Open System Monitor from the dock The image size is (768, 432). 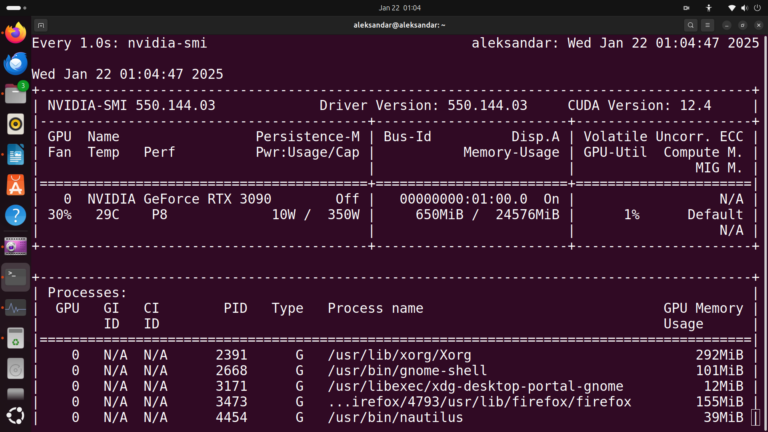click(x=16, y=308)
